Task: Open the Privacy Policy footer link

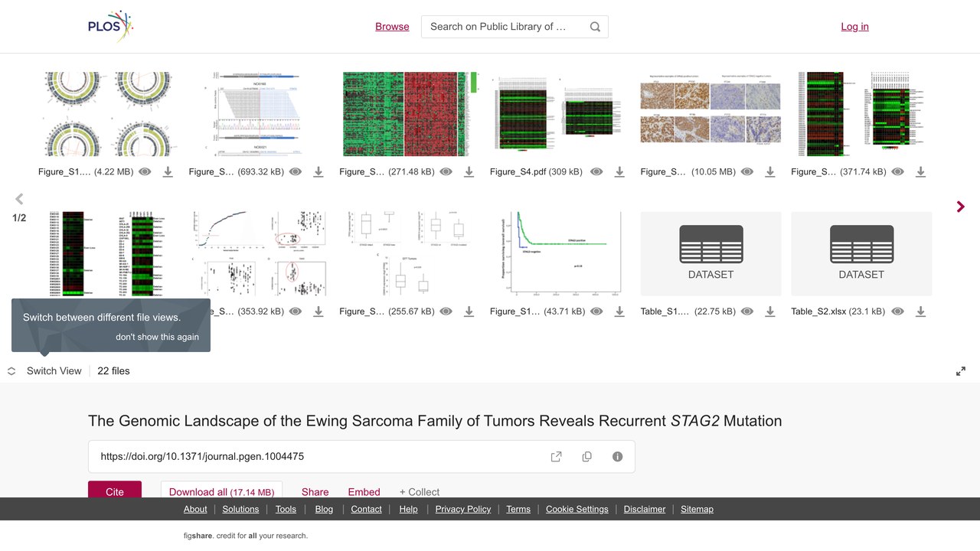Action: [x=463, y=509]
